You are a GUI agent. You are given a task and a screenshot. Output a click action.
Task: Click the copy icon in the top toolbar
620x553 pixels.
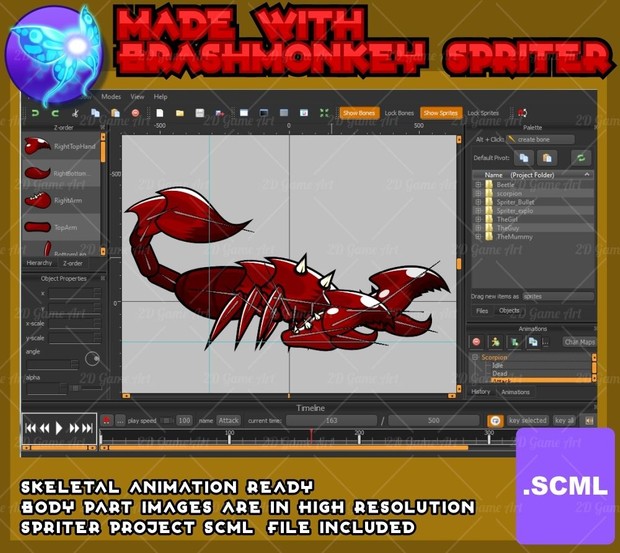click(95, 113)
